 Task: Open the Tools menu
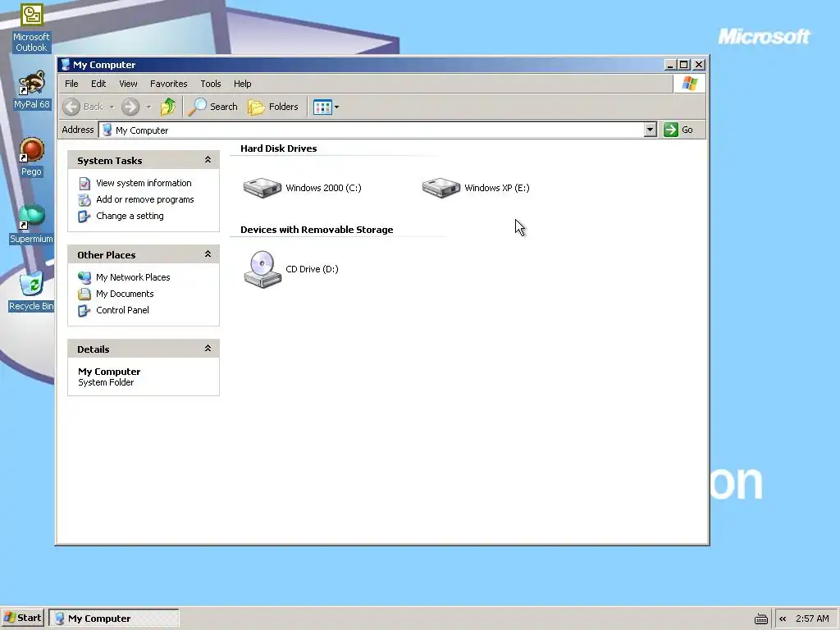pyautogui.click(x=211, y=84)
